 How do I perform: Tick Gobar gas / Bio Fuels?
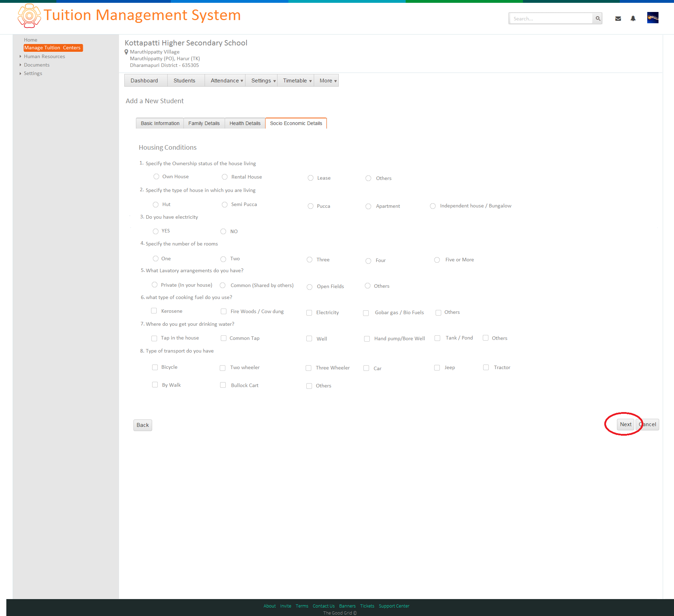tap(366, 313)
